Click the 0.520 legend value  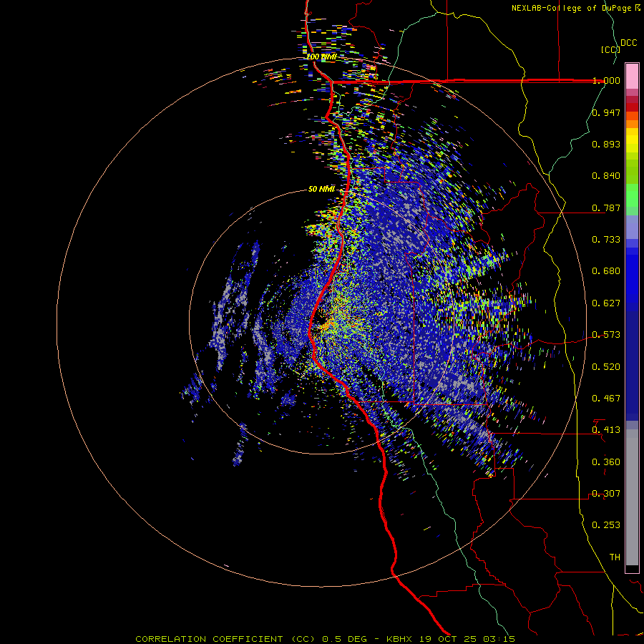[606, 367]
